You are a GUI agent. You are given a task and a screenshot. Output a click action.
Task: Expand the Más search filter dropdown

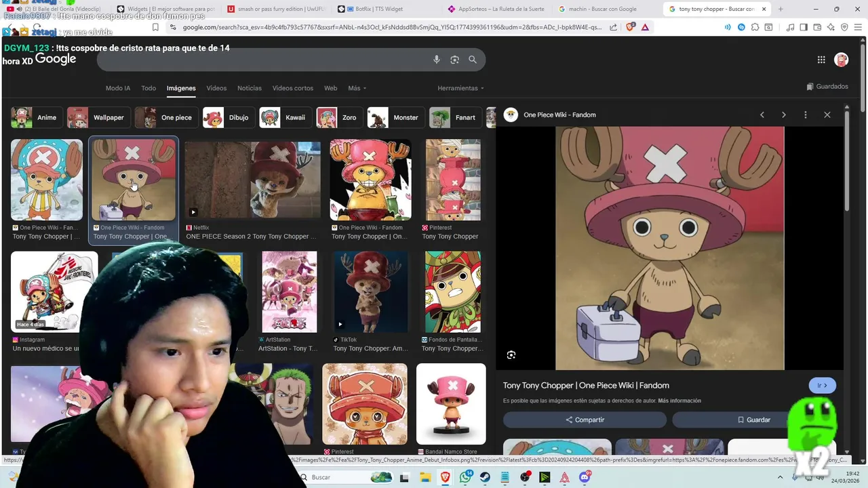(x=357, y=88)
